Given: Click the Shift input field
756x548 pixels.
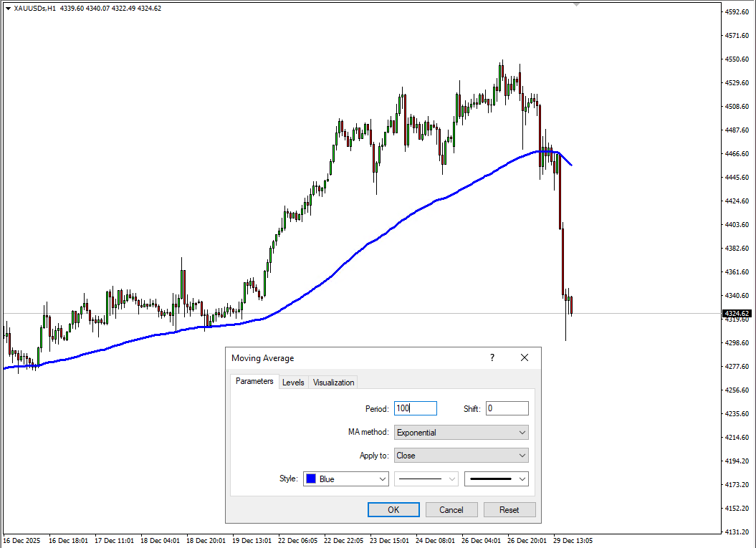Looking at the screenshot, I should coord(507,408).
